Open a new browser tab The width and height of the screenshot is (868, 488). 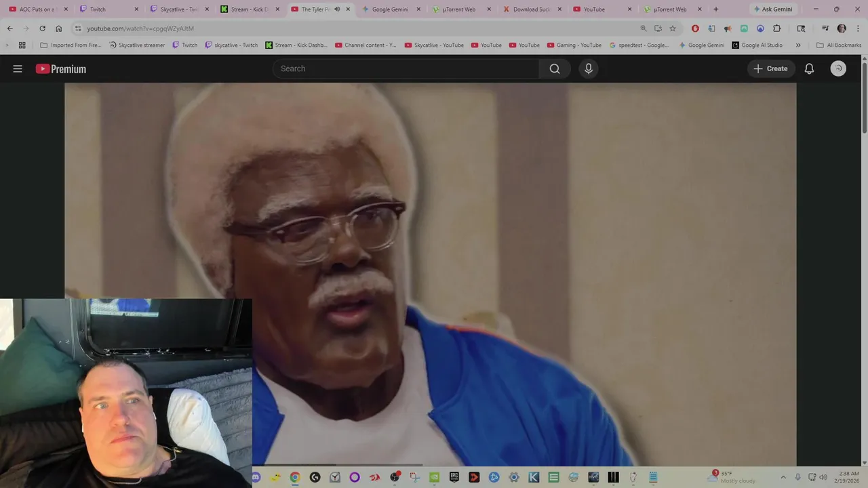click(x=715, y=9)
